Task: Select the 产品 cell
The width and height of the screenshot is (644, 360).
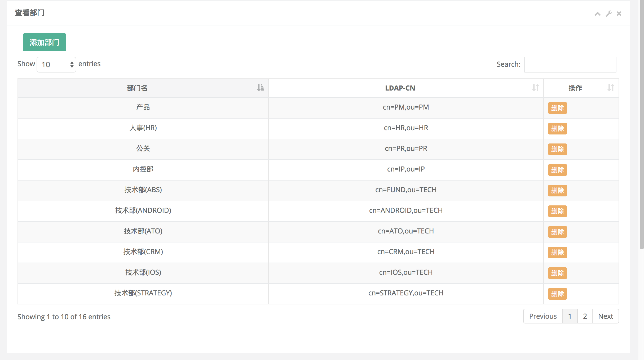Action: [x=143, y=107]
